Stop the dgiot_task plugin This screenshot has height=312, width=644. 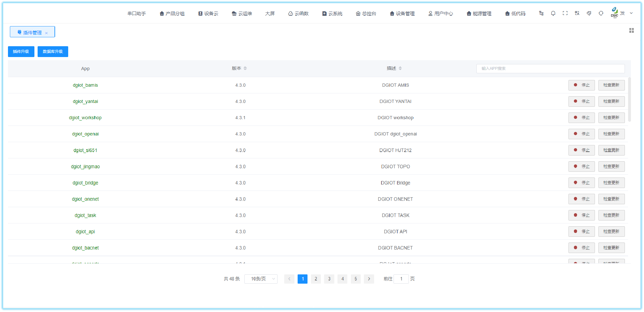(x=582, y=215)
